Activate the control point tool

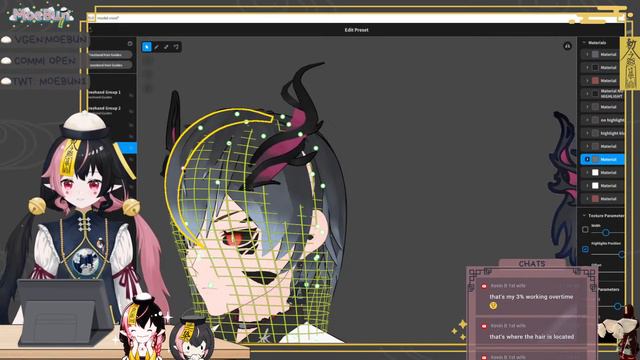(x=166, y=47)
